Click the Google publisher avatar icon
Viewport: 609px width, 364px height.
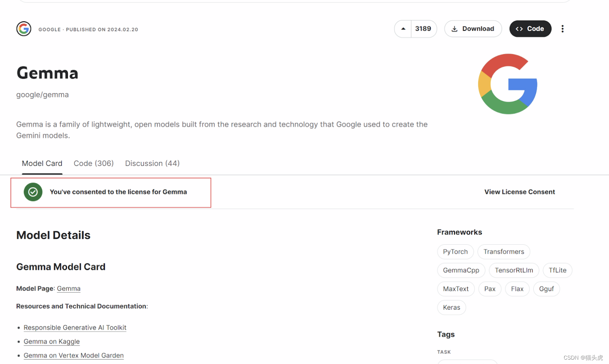click(24, 29)
